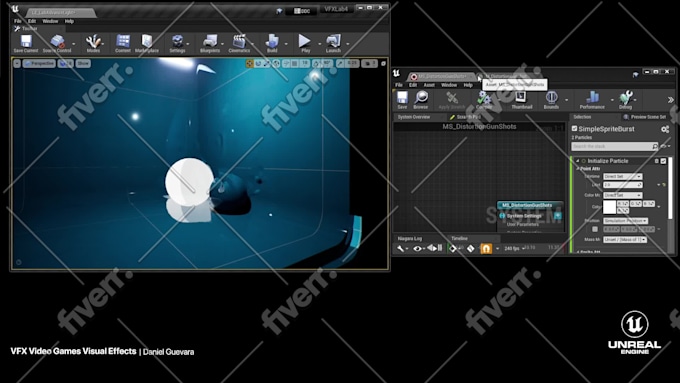Open the Content browser icon
680x383 pixels.
pyautogui.click(x=123, y=44)
